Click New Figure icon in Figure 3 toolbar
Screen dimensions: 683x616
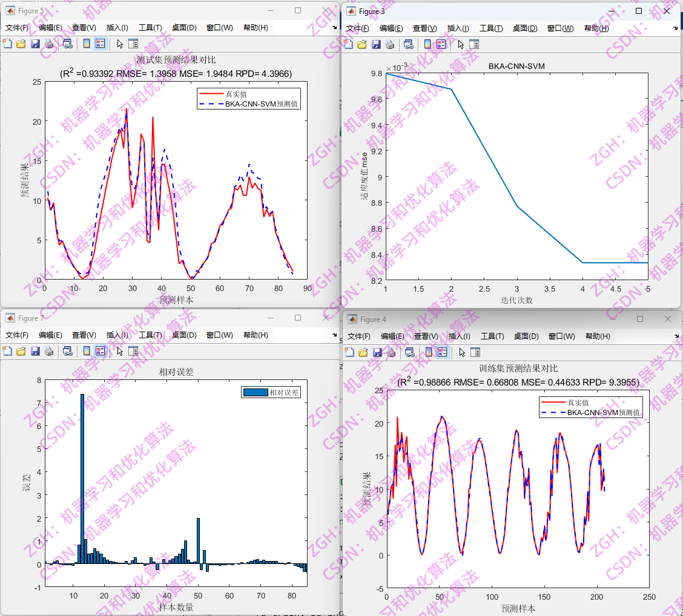[x=349, y=44]
